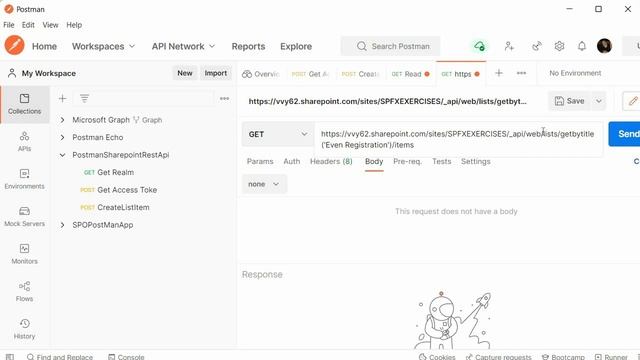This screenshot has height=360, width=640.
Task: Open the No Environment selector
Action: point(575,73)
